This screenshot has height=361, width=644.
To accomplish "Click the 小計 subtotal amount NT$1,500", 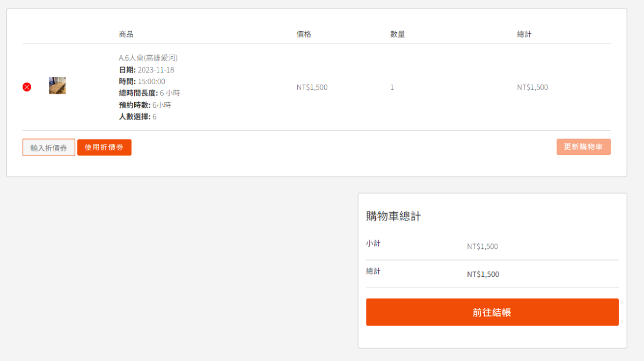I will pyautogui.click(x=482, y=247).
